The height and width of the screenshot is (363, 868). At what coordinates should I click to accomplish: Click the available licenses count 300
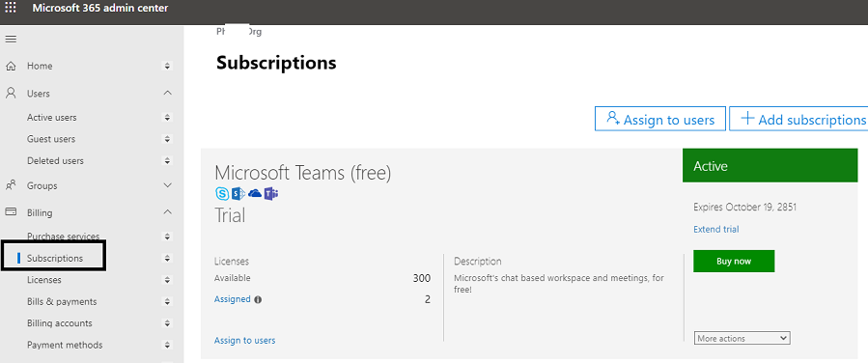coord(421,278)
